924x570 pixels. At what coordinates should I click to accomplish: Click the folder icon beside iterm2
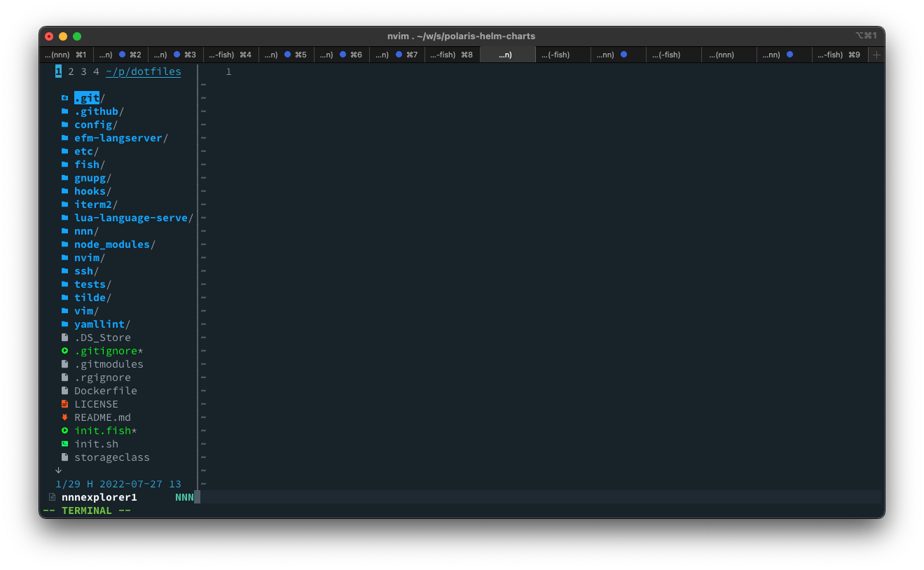[x=64, y=204]
